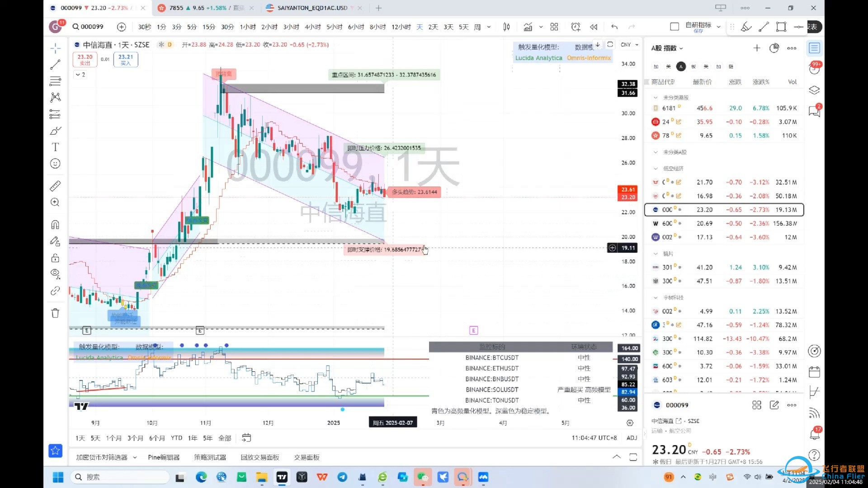
Task: Open the pattern drawing tools
Action: (55, 97)
